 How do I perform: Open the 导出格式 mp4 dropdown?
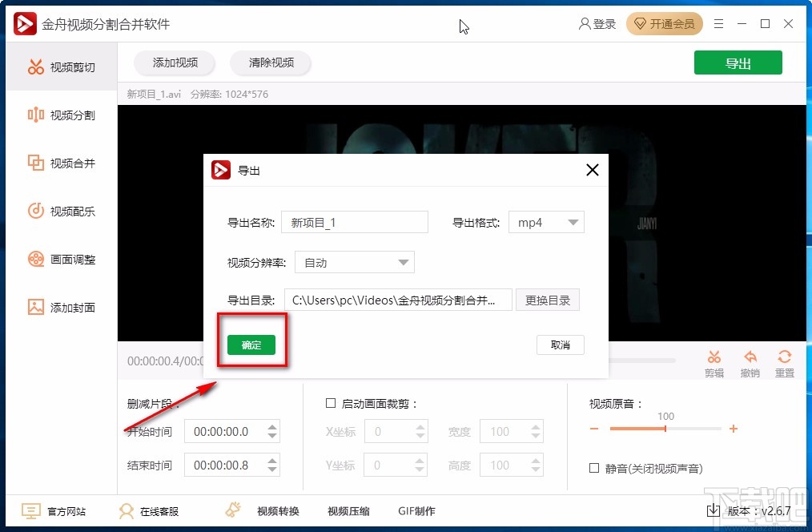(546, 222)
